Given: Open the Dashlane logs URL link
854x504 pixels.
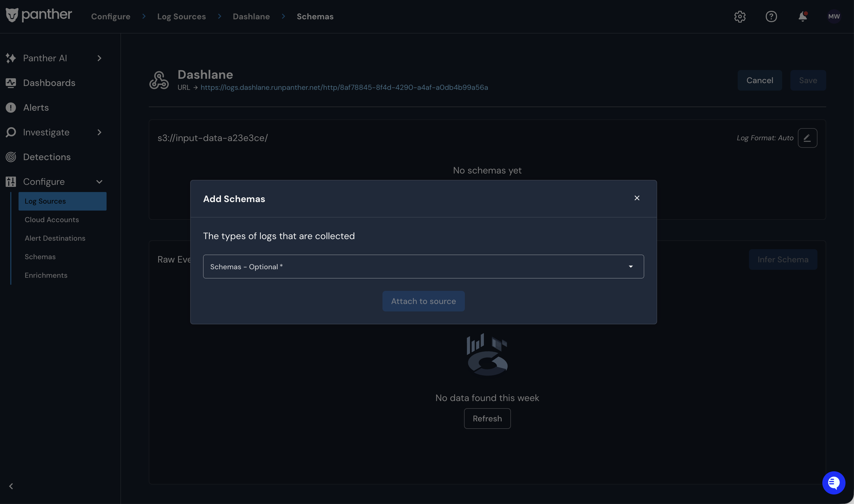Looking at the screenshot, I should tap(344, 88).
